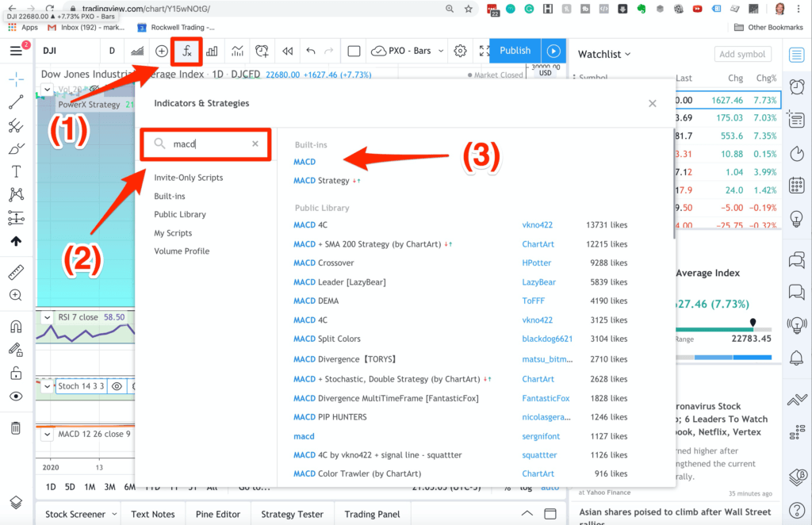The width and height of the screenshot is (812, 525).
Task: Click the play button next to Publish
Action: pos(553,51)
